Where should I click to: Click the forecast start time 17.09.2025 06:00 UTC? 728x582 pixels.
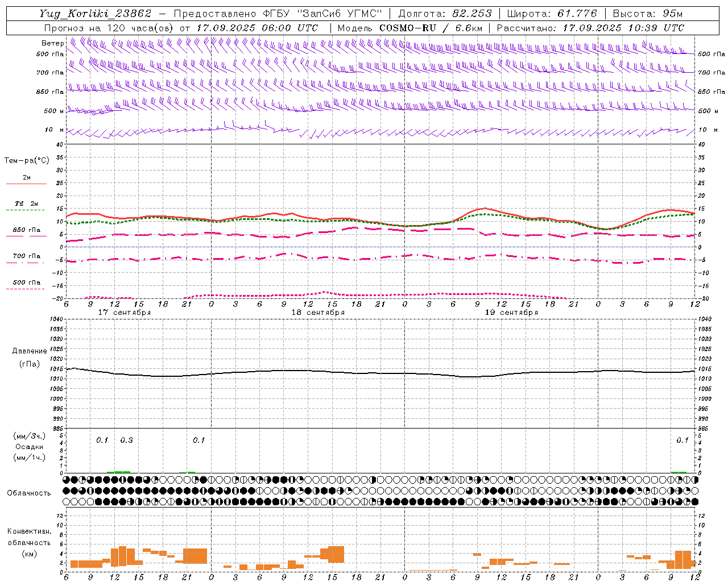(257, 28)
